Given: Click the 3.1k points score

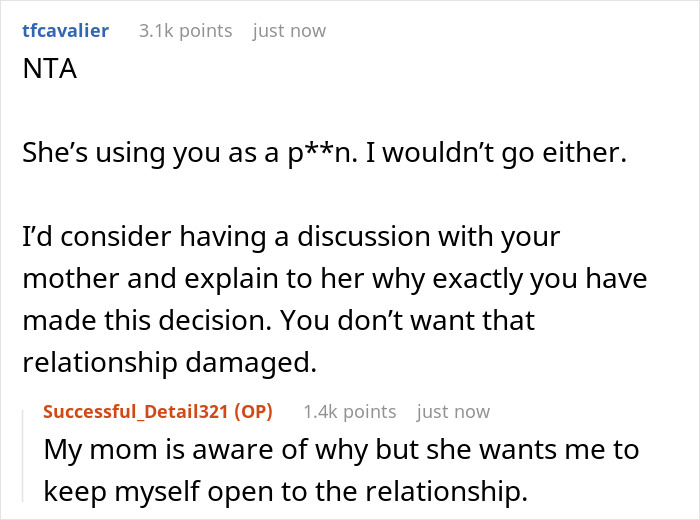Looking at the screenshot, I should pyautogui.click(x=184, y=31).
